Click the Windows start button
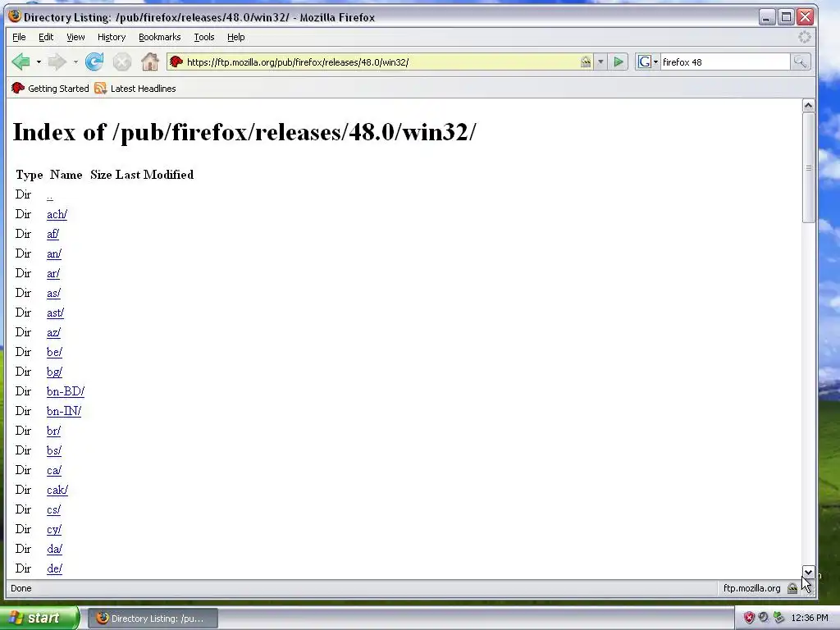The width and height of the screenshot is (840, 630). click(39, 619)
